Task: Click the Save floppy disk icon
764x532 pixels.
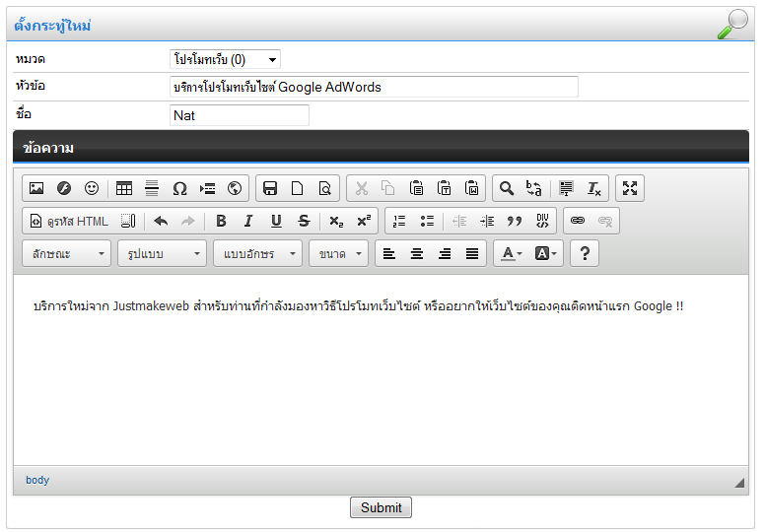Action: point(270,188)
